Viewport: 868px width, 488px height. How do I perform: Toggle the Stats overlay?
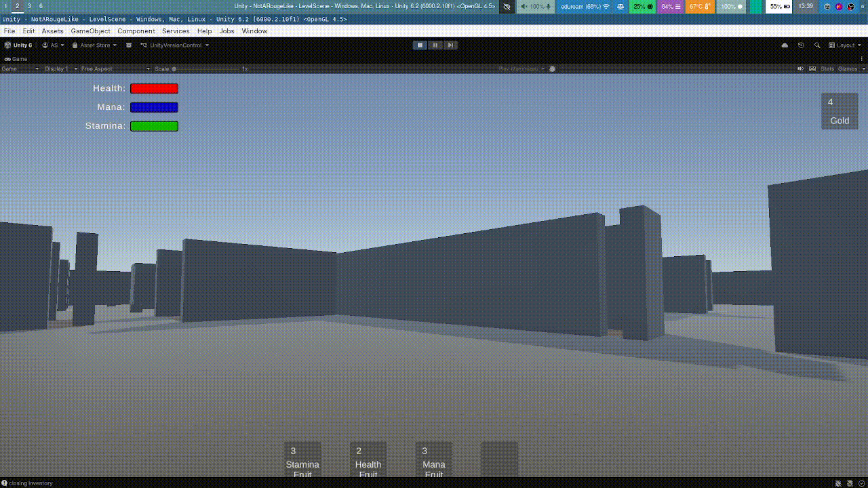point(828,68)
